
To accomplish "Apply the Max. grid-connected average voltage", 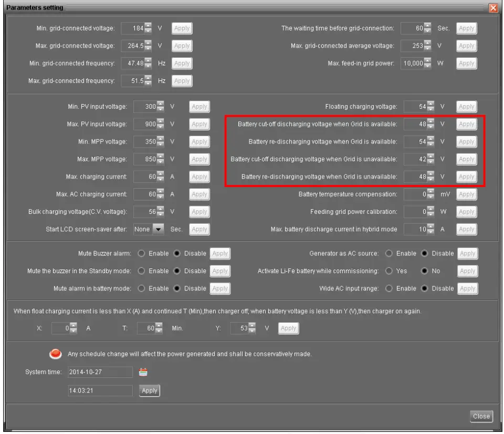I will tap(467, 46).
